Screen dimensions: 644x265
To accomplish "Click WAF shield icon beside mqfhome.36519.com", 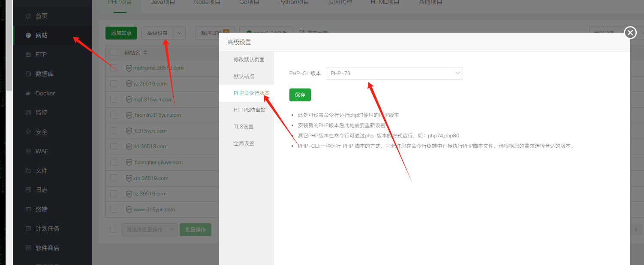I will point(129,68).
